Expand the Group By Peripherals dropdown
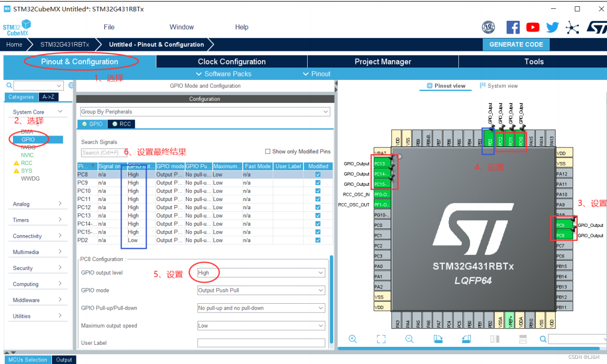 tap(326, 112)
